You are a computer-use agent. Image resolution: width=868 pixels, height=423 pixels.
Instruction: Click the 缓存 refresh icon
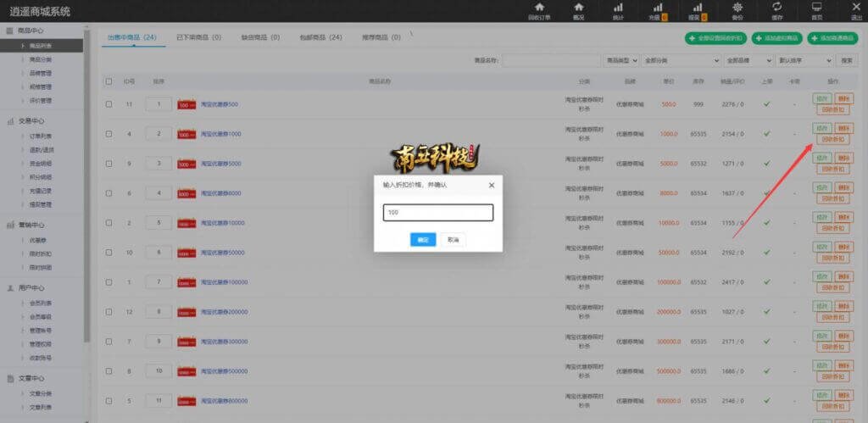[776, 8]
